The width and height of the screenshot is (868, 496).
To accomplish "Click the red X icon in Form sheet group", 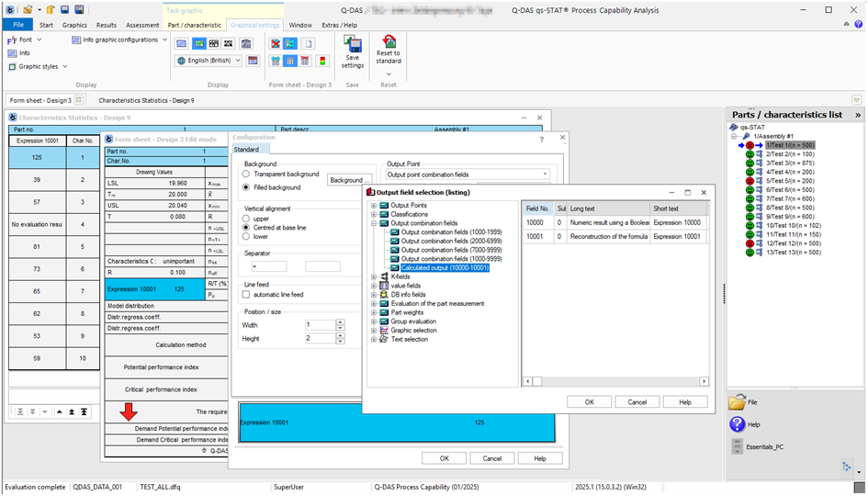I will pyautogui.click(x=276, y=44).
